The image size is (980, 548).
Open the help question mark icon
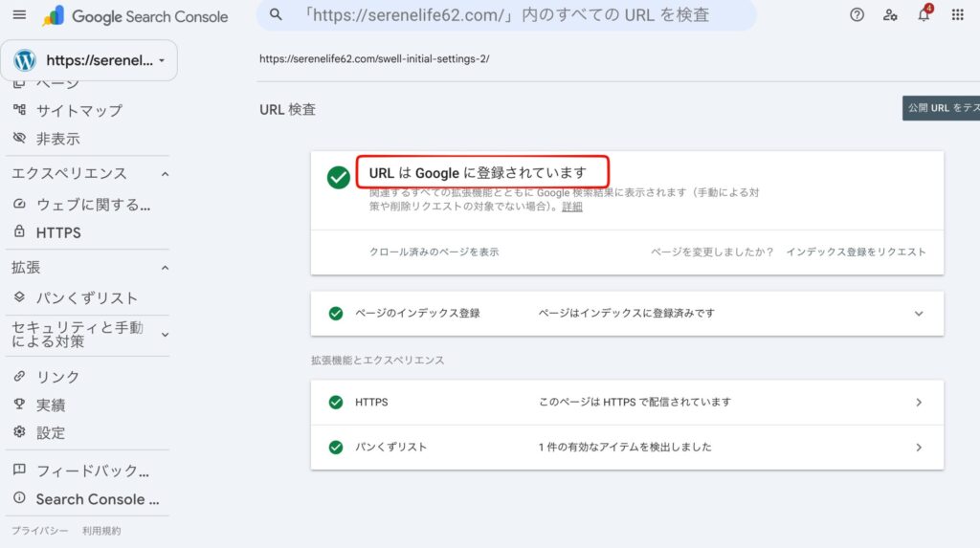point(857,15)
